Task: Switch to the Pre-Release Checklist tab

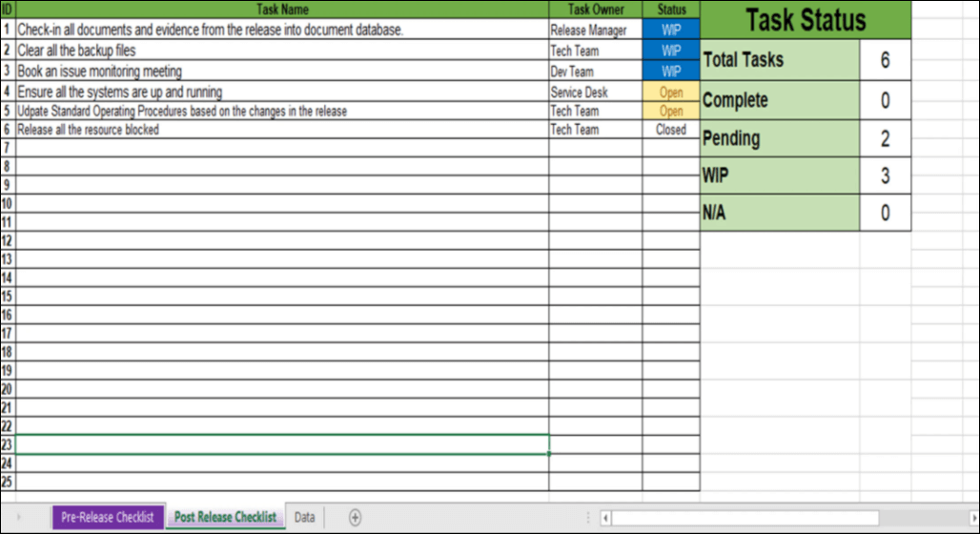Action: pos(108,517)
